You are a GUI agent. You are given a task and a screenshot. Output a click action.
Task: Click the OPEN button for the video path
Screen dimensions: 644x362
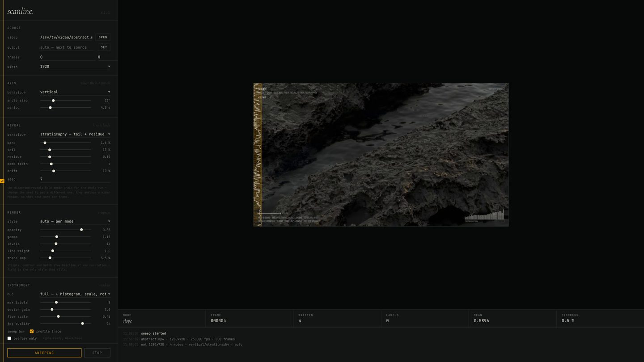coord(103,37)
